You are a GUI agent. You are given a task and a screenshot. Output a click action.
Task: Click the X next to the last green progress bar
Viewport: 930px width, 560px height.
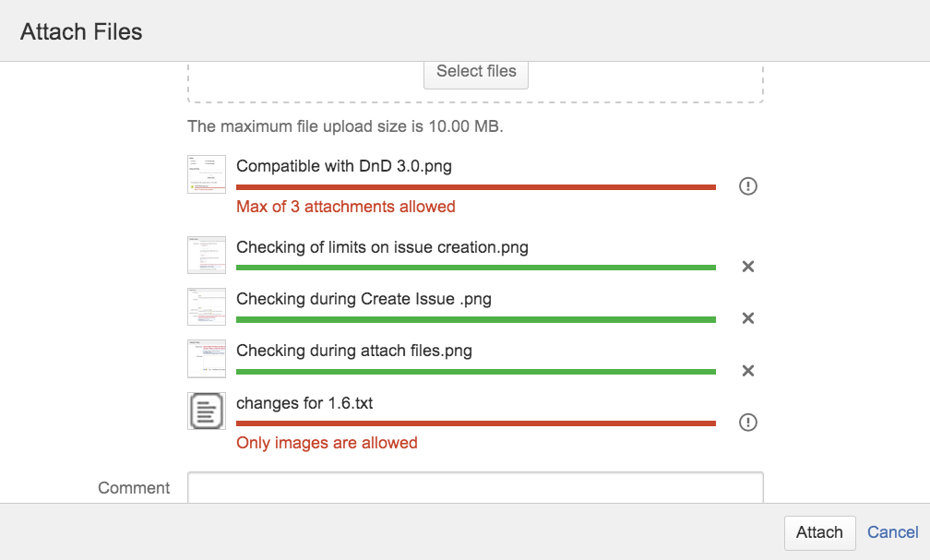(747, 371)
